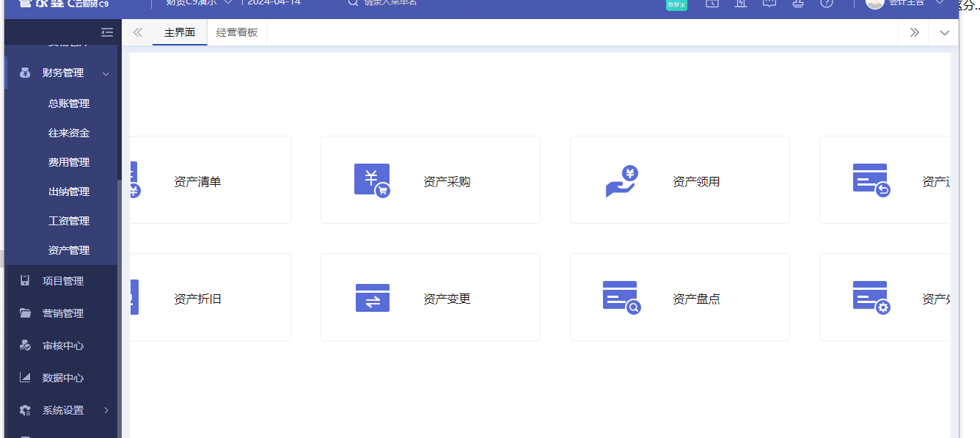Expand 系统设置 with its arrow
The width and height of the screenshot is (980, 438).
click(x=106, y=410)
